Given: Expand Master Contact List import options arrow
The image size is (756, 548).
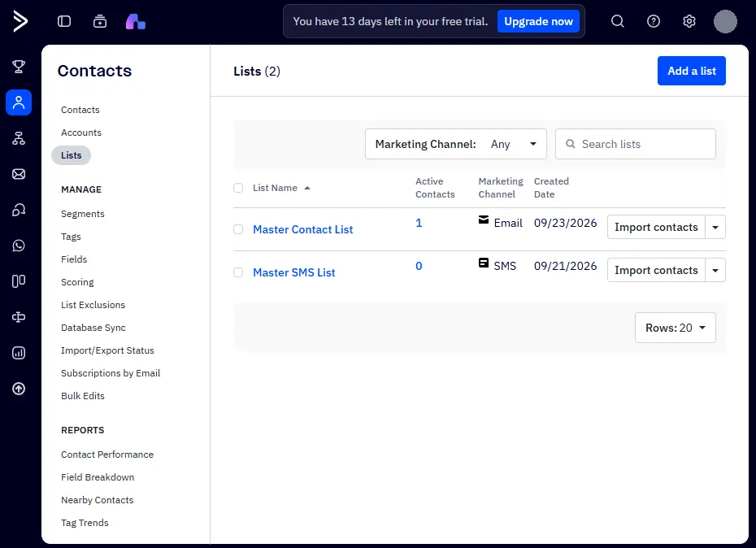Looking at the screenshot, I should coord(715,227).
